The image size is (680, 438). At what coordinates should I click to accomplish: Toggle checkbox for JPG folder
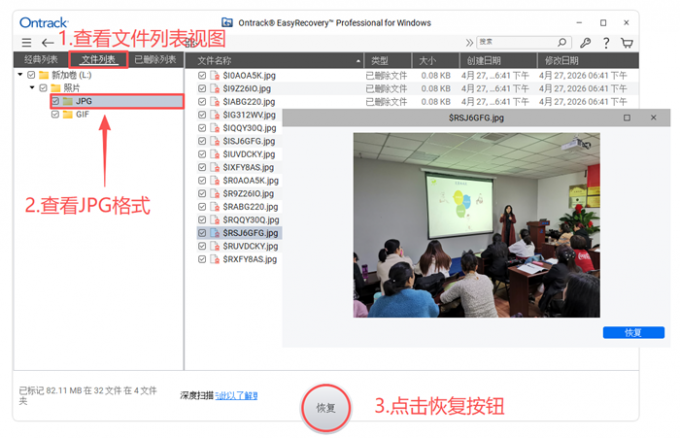[x=55, y=101]
